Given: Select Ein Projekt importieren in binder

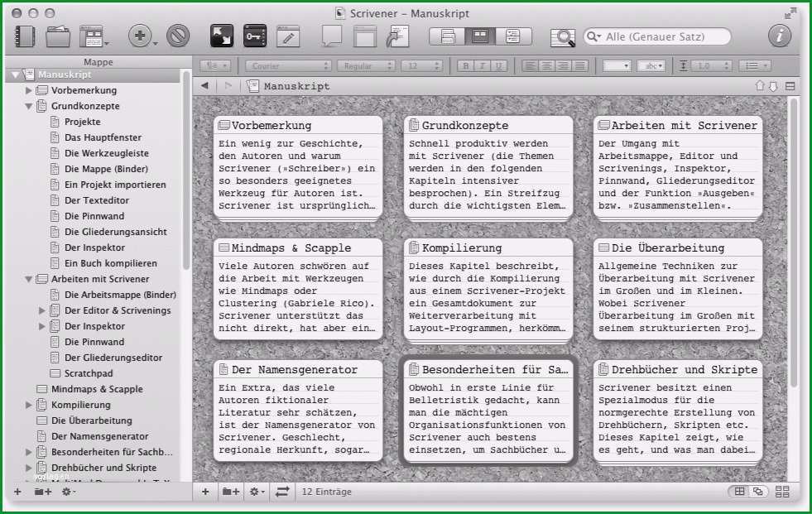Looking at the screenshot, I should click(x=115, y=185).
